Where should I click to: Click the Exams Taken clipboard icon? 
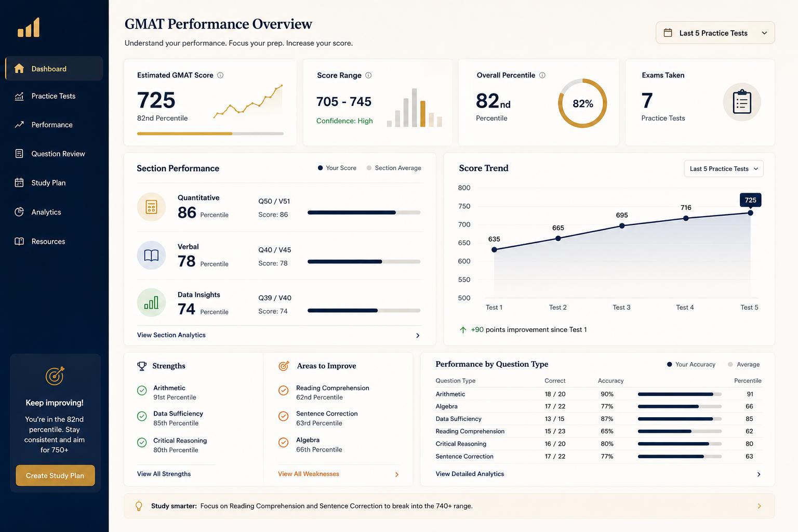[x=742, y=102]
